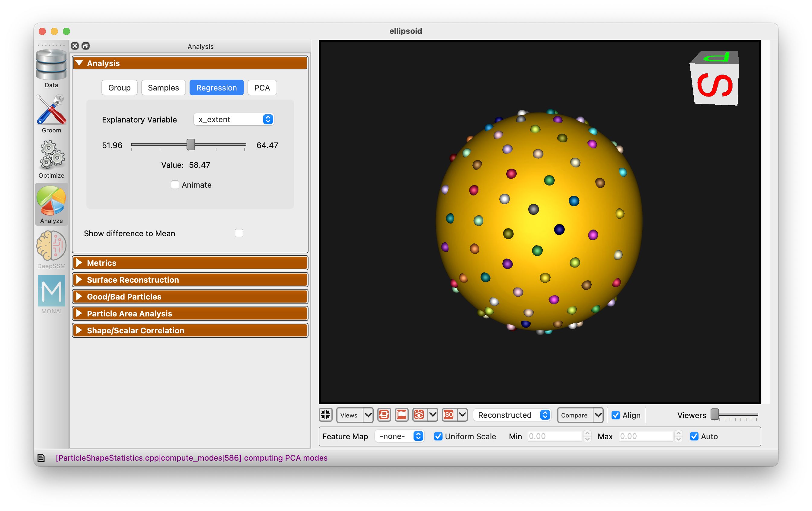The width and height of the screenshot is (812, 511).
Task: Check Show difference to Mean
Action: pyautogui.click(x=239, y=233)
